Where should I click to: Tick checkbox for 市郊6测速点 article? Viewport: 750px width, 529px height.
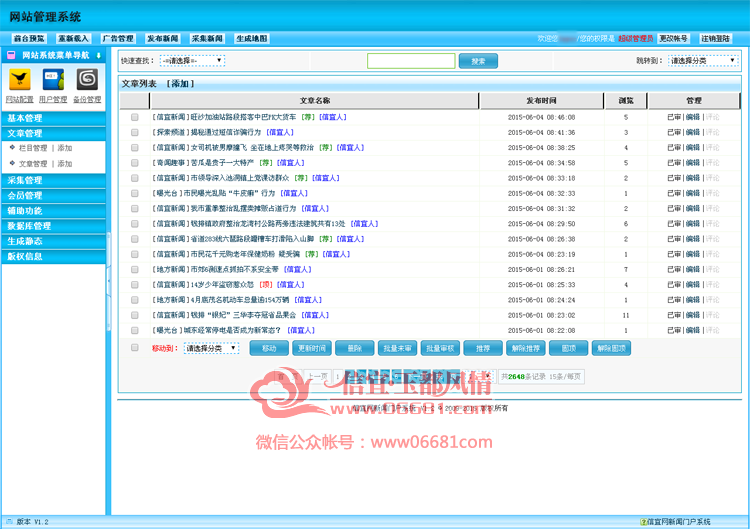coord(134,270)
